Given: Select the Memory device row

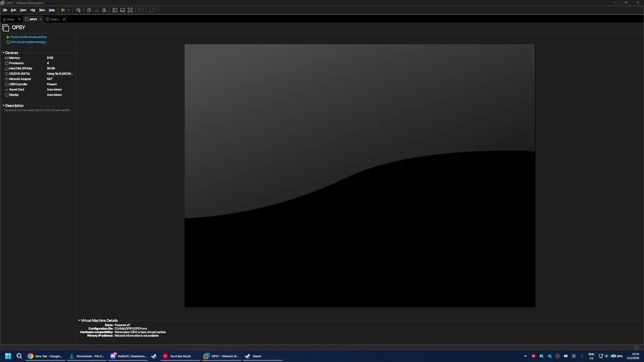Looking at the screenshot, I should pos(38,58).
